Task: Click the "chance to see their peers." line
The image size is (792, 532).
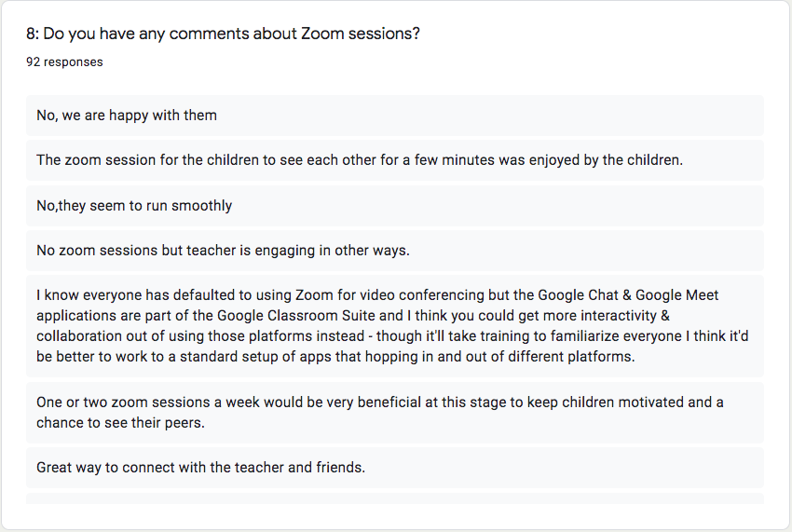Action: click(x=121, y=423)
